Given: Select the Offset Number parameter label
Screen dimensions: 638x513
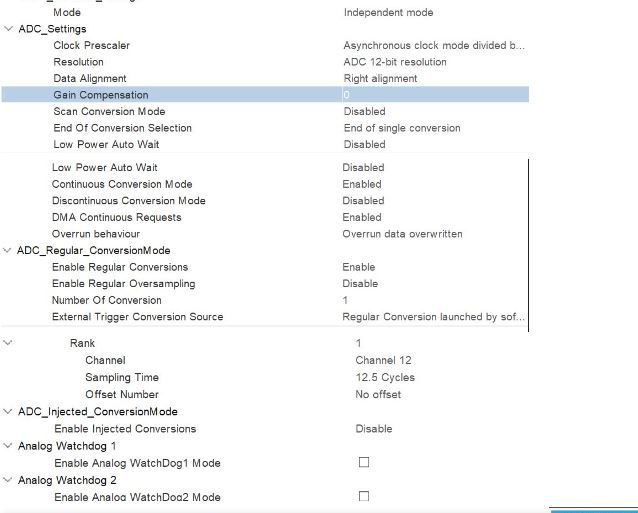Looking at the screenshot, I should [x=122, y=395].
